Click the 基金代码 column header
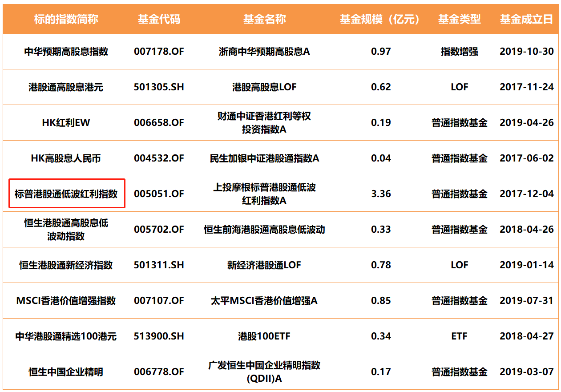The height and width of the screenshot is (392, 561). [x=159, y=19]
